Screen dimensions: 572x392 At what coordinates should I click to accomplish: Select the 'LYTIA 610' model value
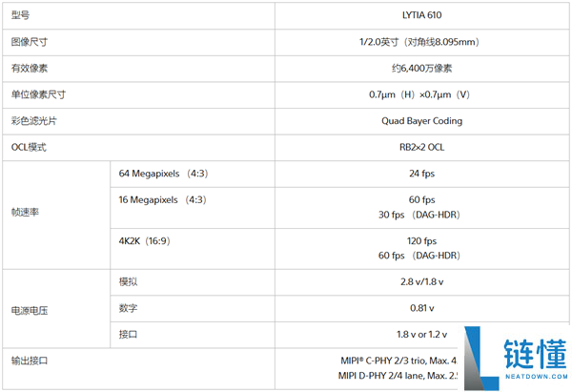[x=421, y=15]
